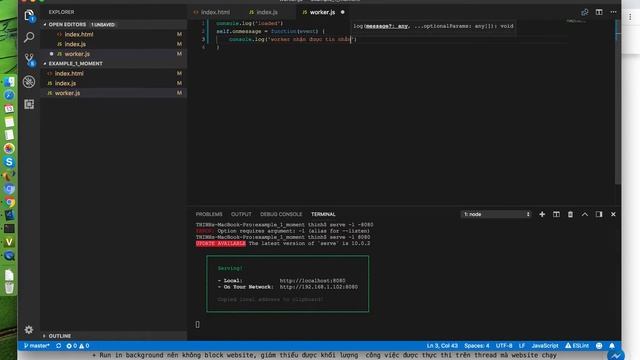Go to line via Ln 3, Col 43
Viewport: 640px width, 360px height.
click(x=442, y=346)
